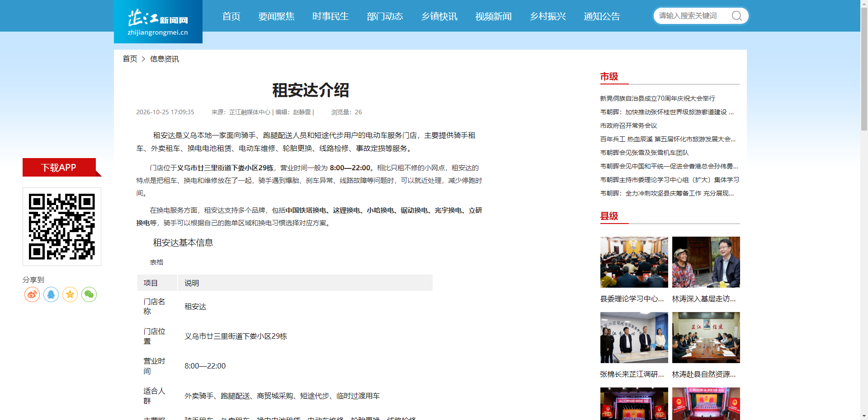Image resolution: width=868 pixels, height=420 pixels.
Task: Open 百年兵工 热血辰溪 news link
Action: click(x=668, y=139)
